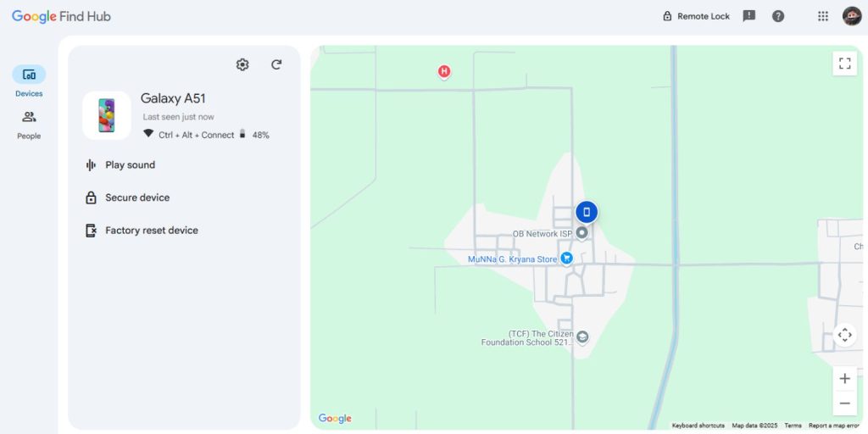The height and width of the screenshot is (434, 868).
Task: Open the Google account avatar
Action: click(x=852, y=16)
